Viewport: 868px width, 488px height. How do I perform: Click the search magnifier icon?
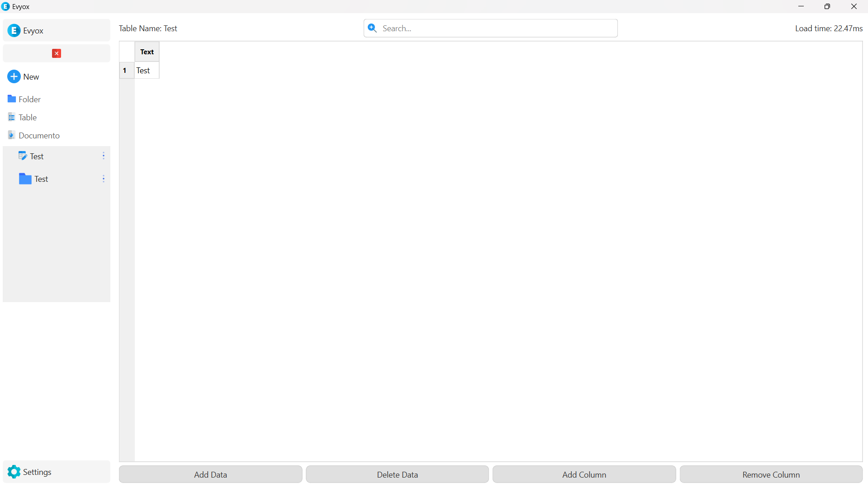(x=372, y=28)
